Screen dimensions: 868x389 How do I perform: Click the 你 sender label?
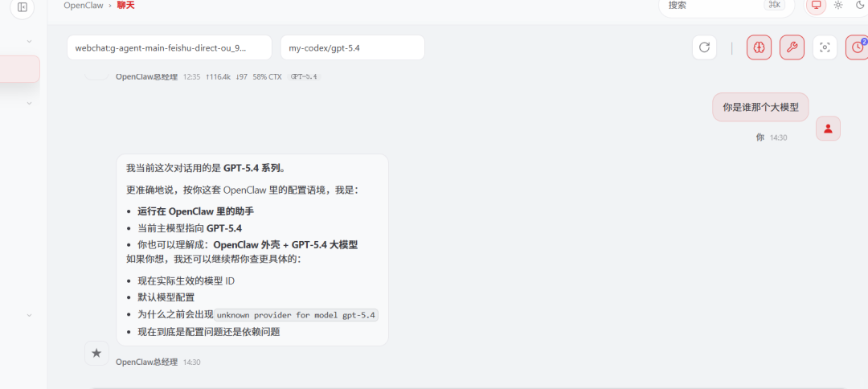[760, 137]
